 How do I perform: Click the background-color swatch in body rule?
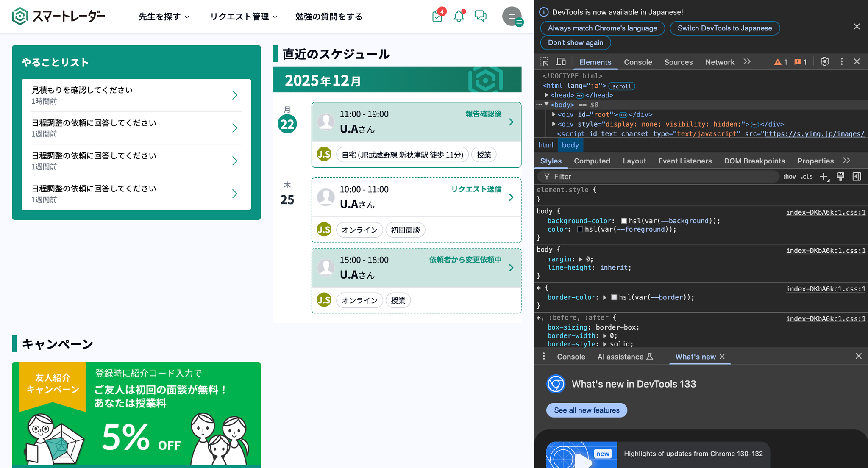point(624,221)
